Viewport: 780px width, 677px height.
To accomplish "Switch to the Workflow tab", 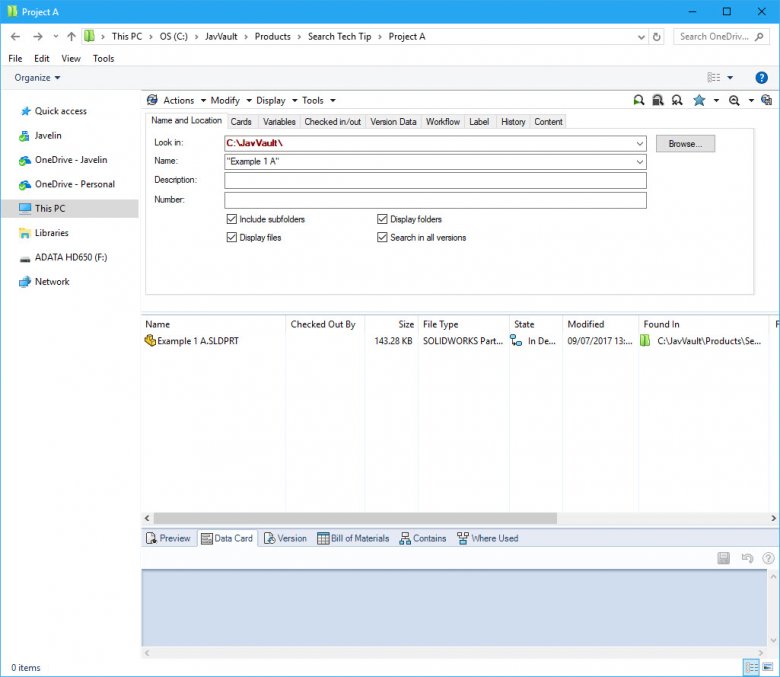I will coord(443,122).
